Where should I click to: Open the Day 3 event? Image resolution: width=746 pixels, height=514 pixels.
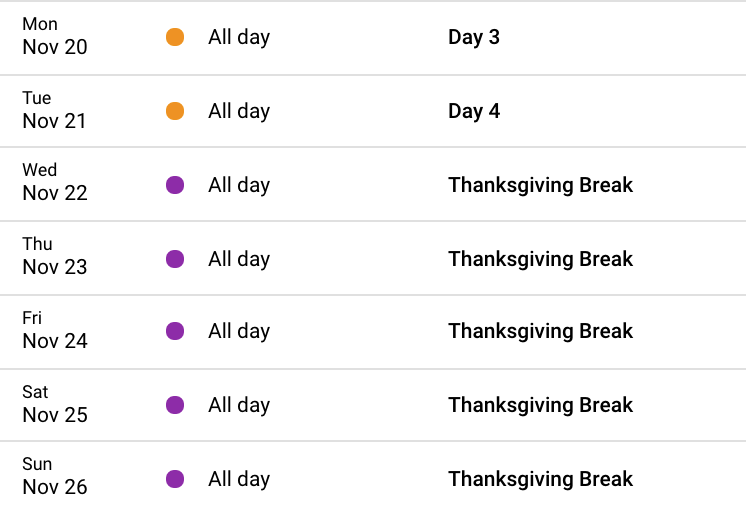pos(474,37)
